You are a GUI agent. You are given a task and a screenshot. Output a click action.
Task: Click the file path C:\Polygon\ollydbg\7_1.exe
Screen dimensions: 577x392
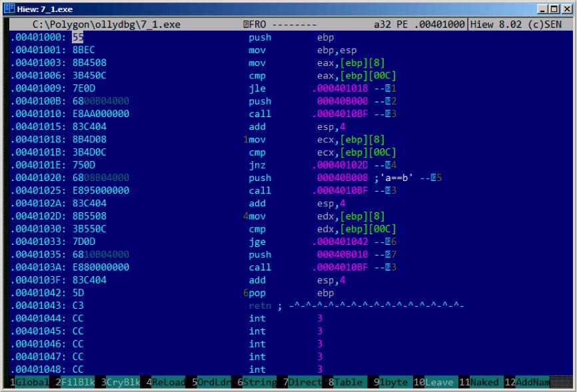point(107,24)
